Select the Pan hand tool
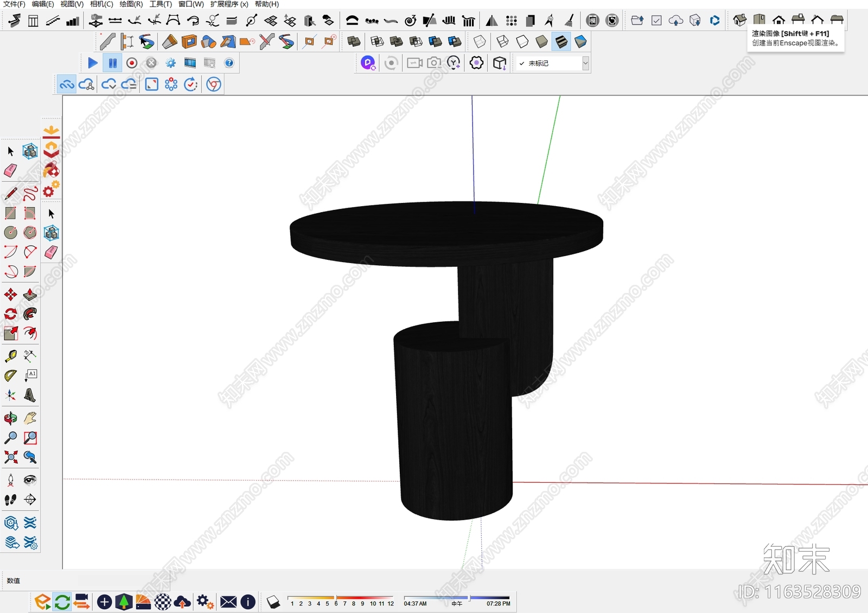This screenshot has height=613, width=868. point(30,418)
